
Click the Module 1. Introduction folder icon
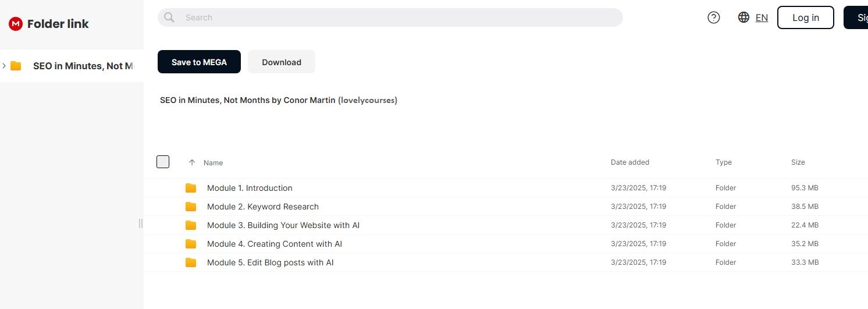click(x=191, y=188)
